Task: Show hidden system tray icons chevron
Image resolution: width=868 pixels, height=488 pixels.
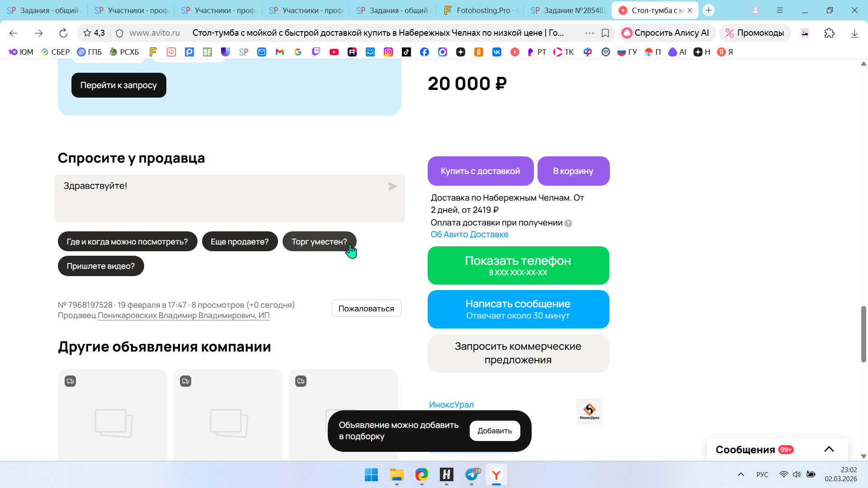Action: [741, 474]
